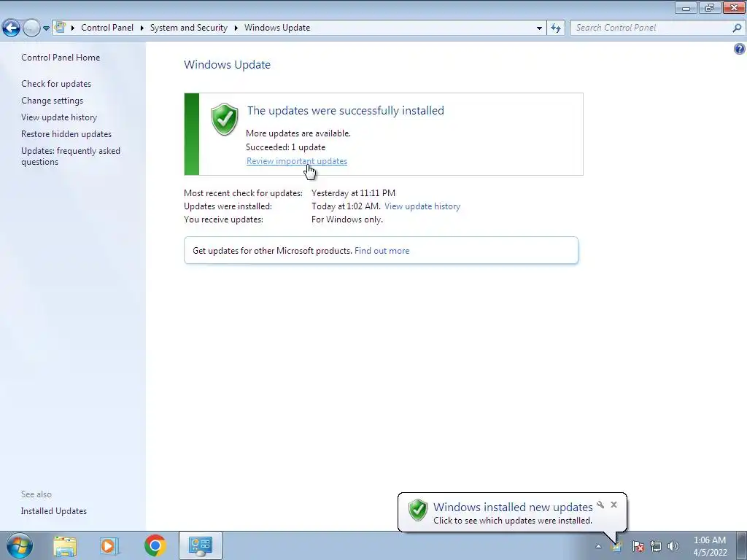Click Review important updates link
This screenshot has height=560, width=747.
tap(297, 161)
